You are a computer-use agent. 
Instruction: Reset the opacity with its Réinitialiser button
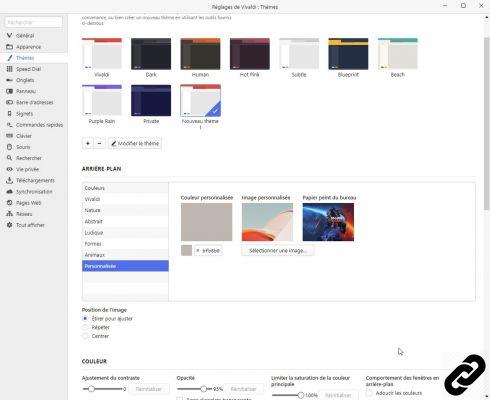click(x=243, y=389)
